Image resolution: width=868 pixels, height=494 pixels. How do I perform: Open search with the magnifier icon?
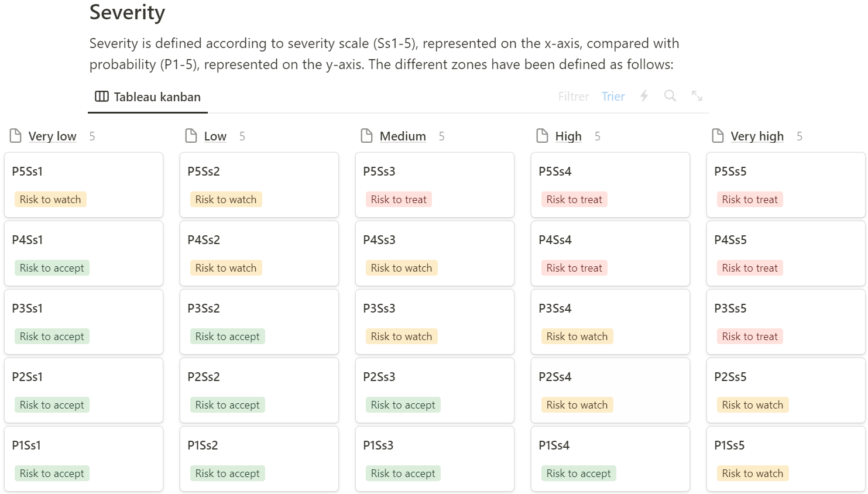click(670, 96)
